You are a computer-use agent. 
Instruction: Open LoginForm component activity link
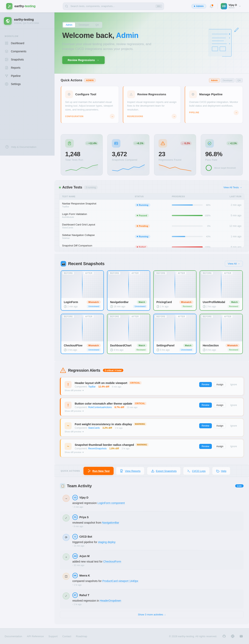(111, 503)
